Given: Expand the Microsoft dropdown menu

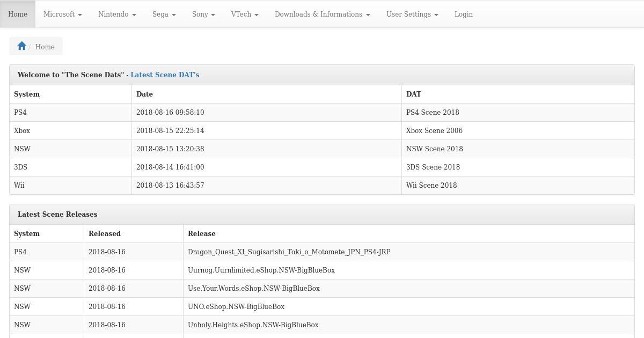Looking at the screenshot, I should pos(63,14).
